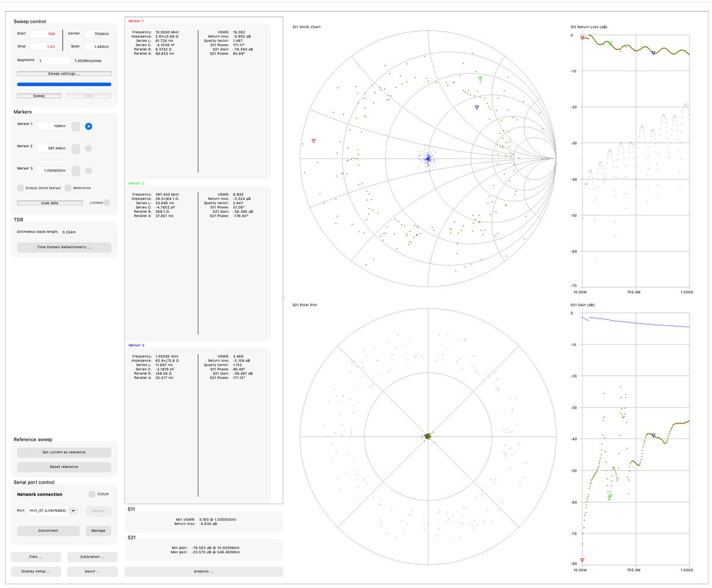This screenshot has width=712, height=588.
Task: Click the Center frequency field
Action: (x=97, y=34)
